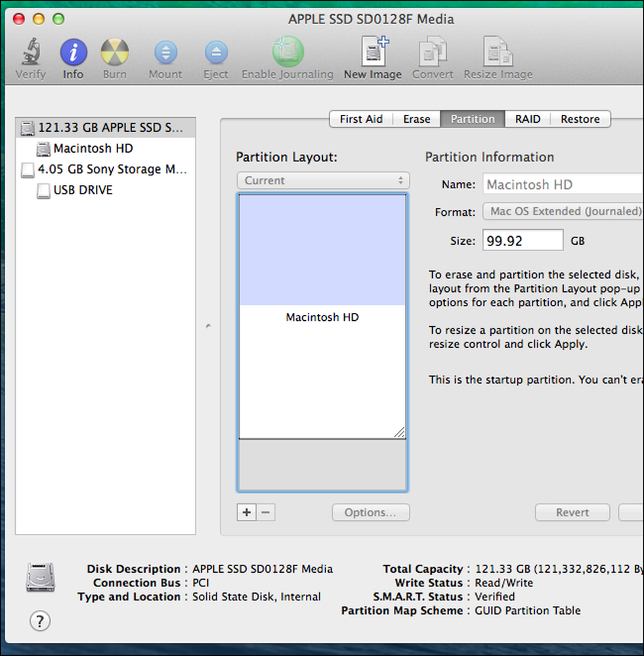644x656 pixels.
Task: Click the 'Partition Information' heading
Action: tap(490, 157)
